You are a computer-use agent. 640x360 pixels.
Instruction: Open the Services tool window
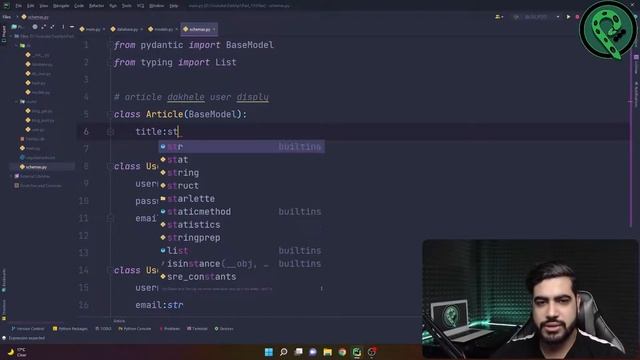tap(224, 329)
